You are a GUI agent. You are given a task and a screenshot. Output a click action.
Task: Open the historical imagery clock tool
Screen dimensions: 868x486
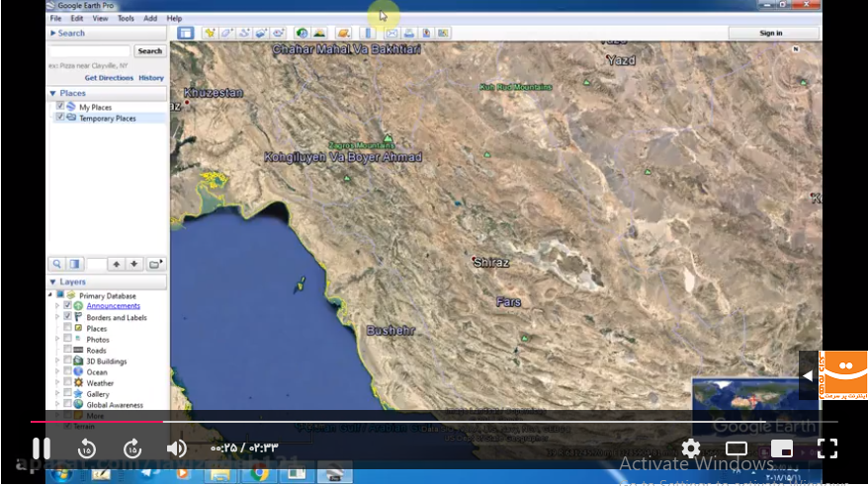click(302, 33)
